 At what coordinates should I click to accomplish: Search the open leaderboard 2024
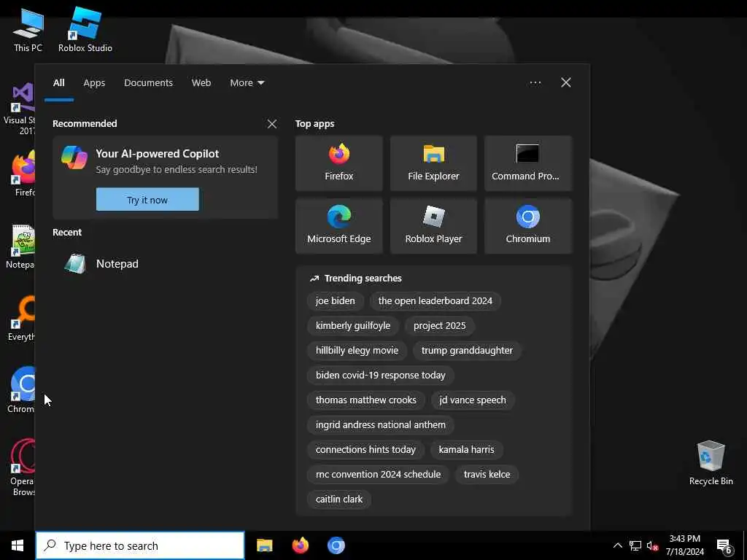tap(435, 301)
